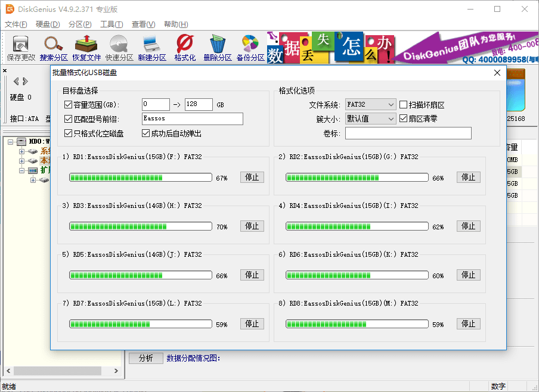Open the Quick Partition (快速分区) tool
This screenshot has height=392, width=539.
click(x=119, y=48)
